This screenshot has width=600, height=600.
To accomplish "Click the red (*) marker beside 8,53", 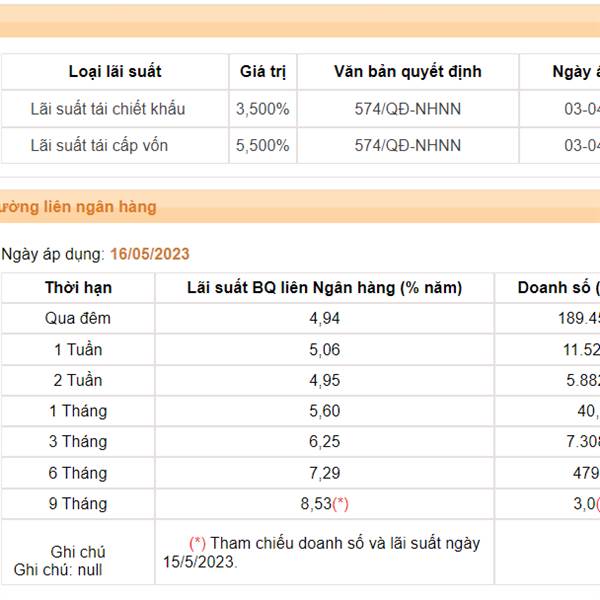I will (x=340, y=504).
